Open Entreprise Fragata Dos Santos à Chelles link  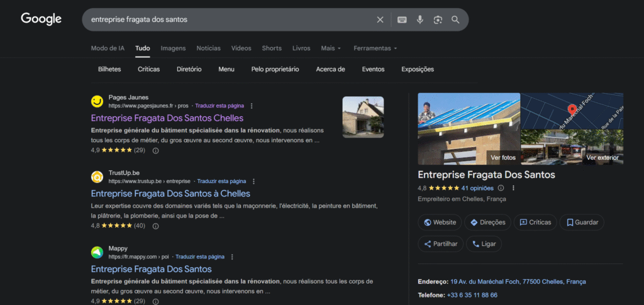point(170,194)
